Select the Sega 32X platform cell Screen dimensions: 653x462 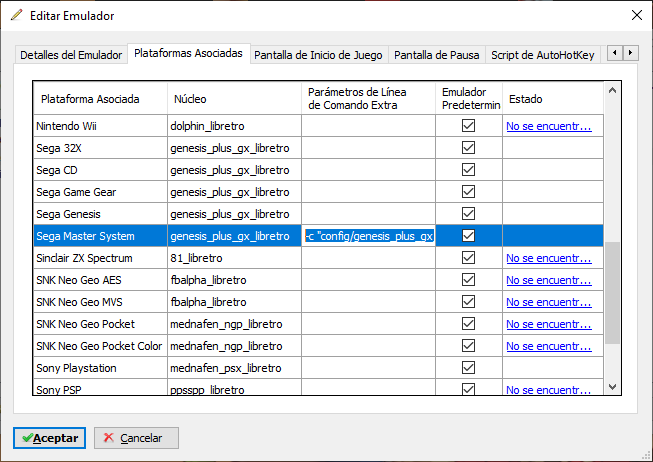click(100, 148)
